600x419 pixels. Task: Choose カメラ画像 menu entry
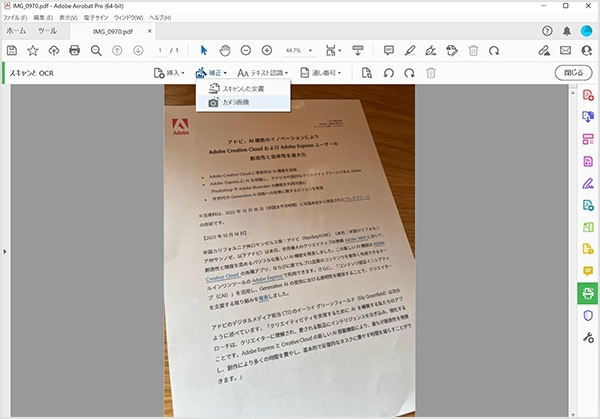pyautogui.click(x=243, y=102)
